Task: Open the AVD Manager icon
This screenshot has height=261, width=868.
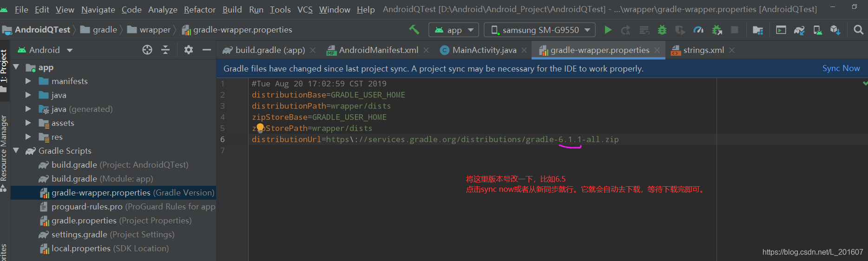Action: point(817,30)
